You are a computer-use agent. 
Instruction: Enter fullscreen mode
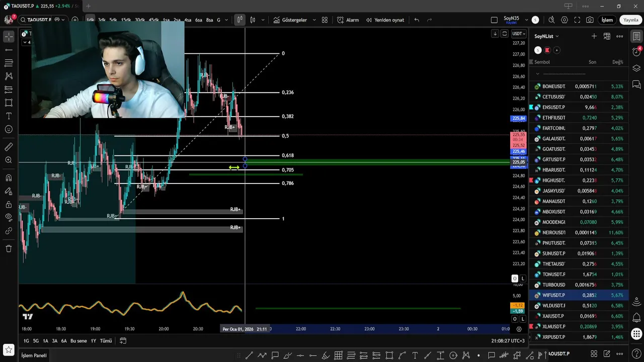pyautogui.click(x=577, y=20)
